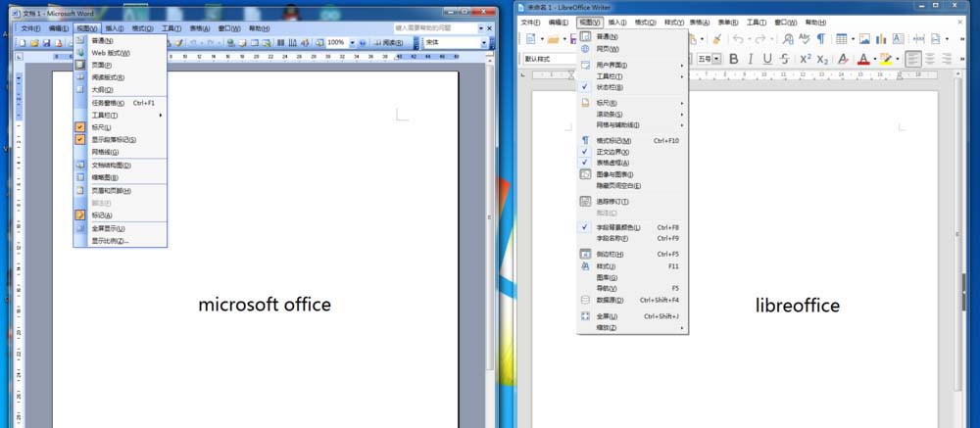980x428 pixels.
Task: Click pilcrow formatting marks icon in LibreOffice toolbar
Action: tap(820, 39)
